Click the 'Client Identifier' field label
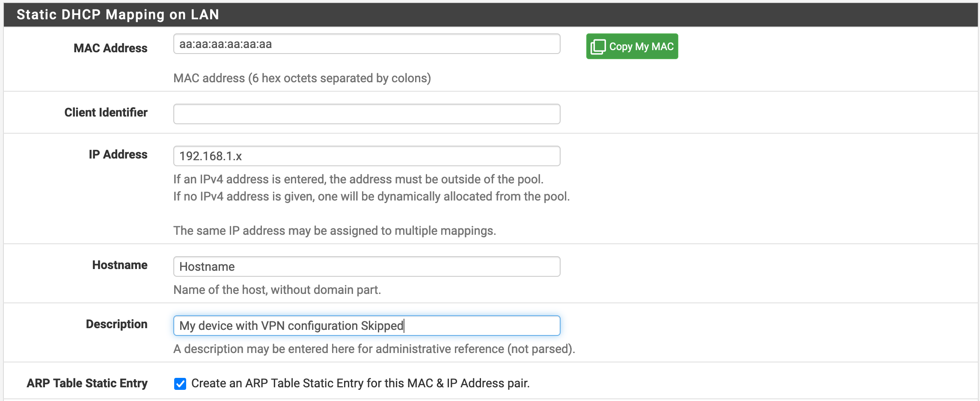 point(106,112)
